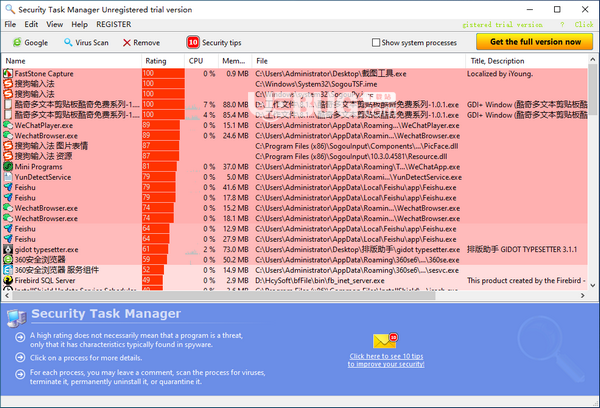Click the vertical scrollbar up arrow
Screen dimensions: 600x408
click(x=593, y=60)
